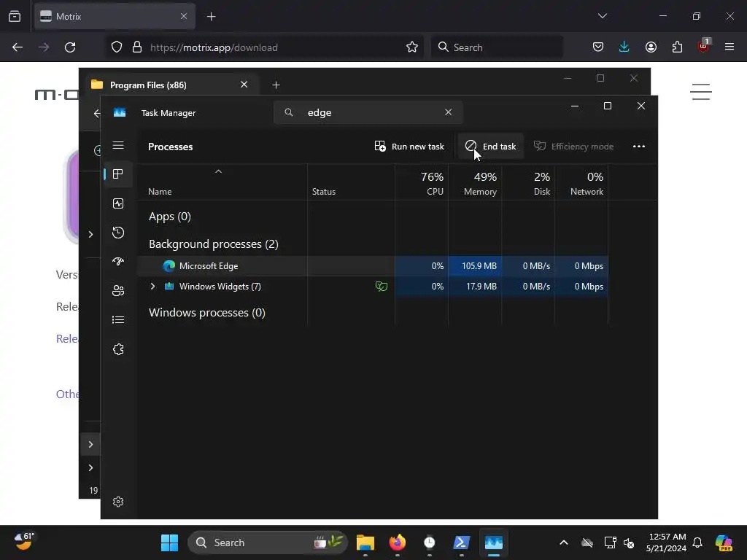
Task: Click Windows Widgets efficiency mode leaf icon
Action: pyautogui.click(x=381, y=286)
